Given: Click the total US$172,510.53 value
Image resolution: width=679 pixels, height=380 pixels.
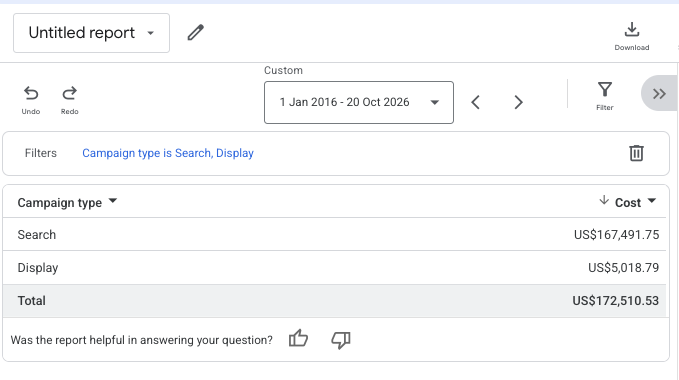Looking at the screenshot, I should click(615, 301).
